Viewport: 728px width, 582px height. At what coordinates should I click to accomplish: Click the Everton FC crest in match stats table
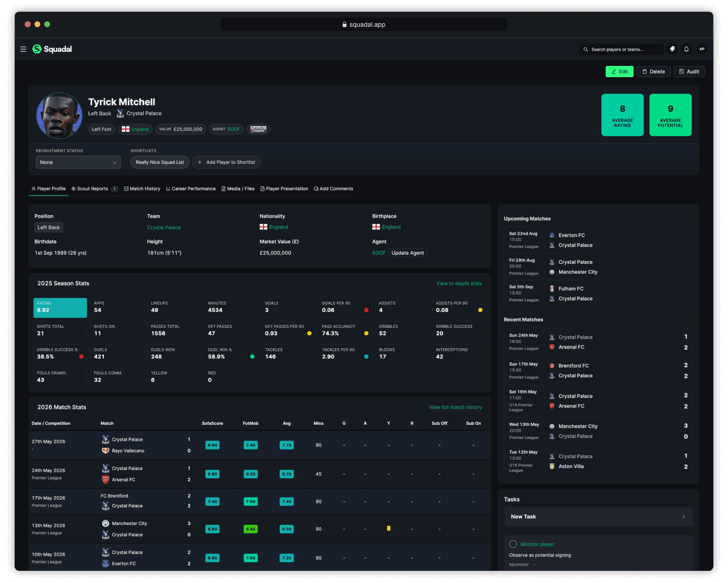tap(105, 564)
